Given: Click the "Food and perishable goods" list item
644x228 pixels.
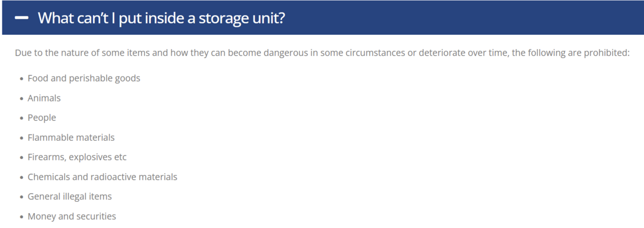Looking at the screenshot, I should click(84, 78).
